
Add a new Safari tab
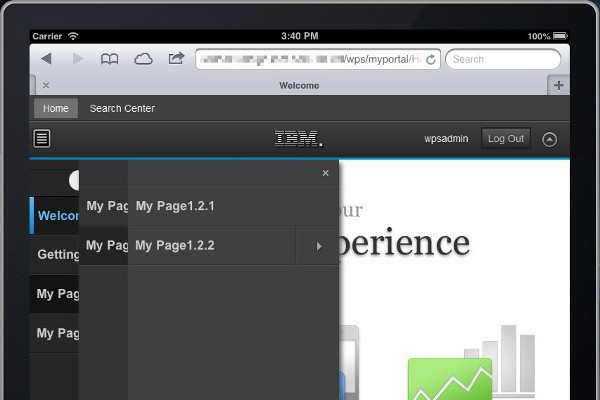coord(558,85)
